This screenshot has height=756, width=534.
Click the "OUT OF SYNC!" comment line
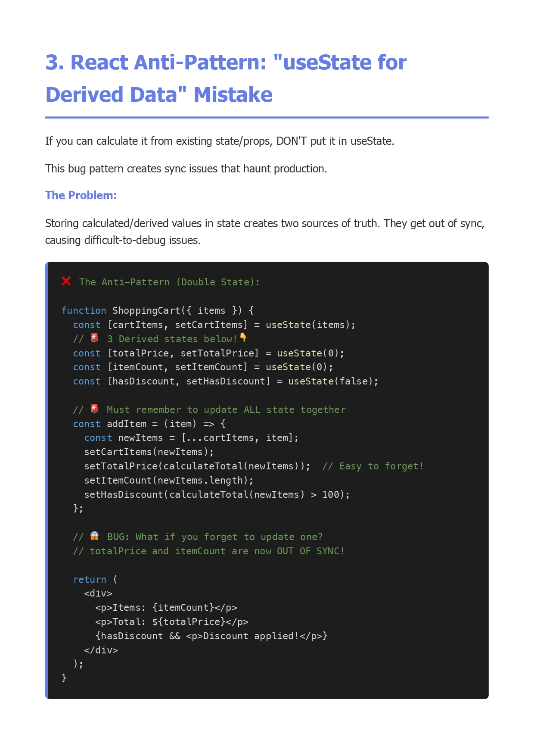coord(209,551)
